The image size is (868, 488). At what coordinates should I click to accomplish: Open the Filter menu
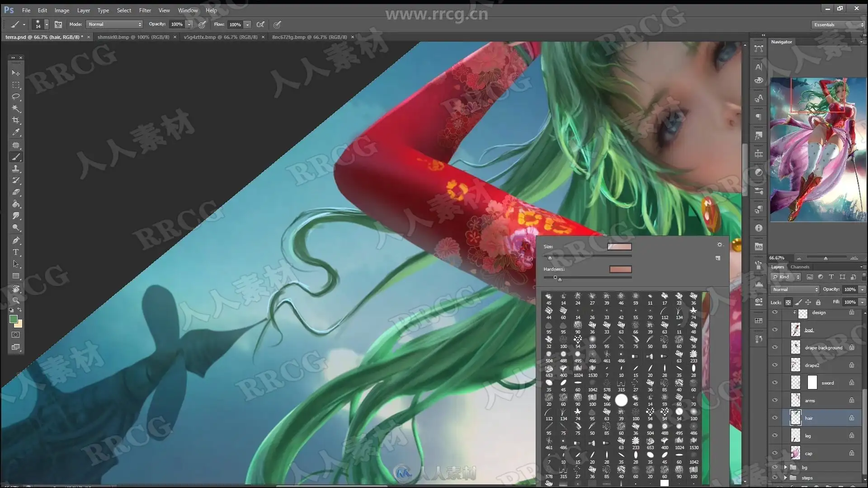(145, 10)
